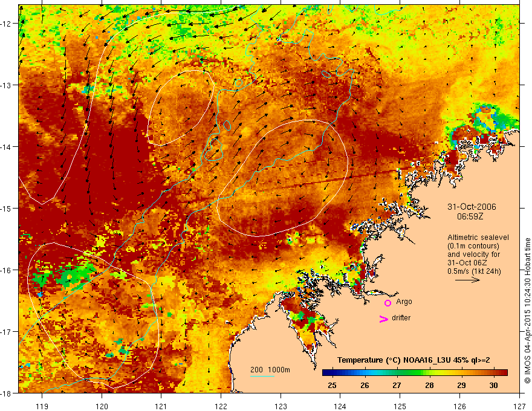
Task: Click the -14 latitude axis label
Action: click(x=7, y=146)
